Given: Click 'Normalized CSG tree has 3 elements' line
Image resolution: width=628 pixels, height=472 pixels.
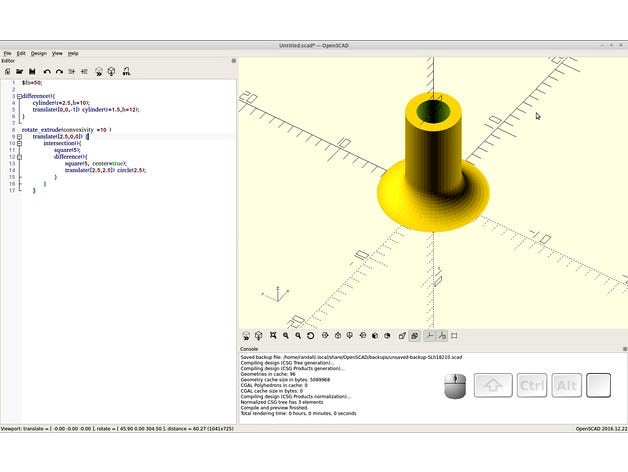Looking at the screenshot, I should 282,402.
